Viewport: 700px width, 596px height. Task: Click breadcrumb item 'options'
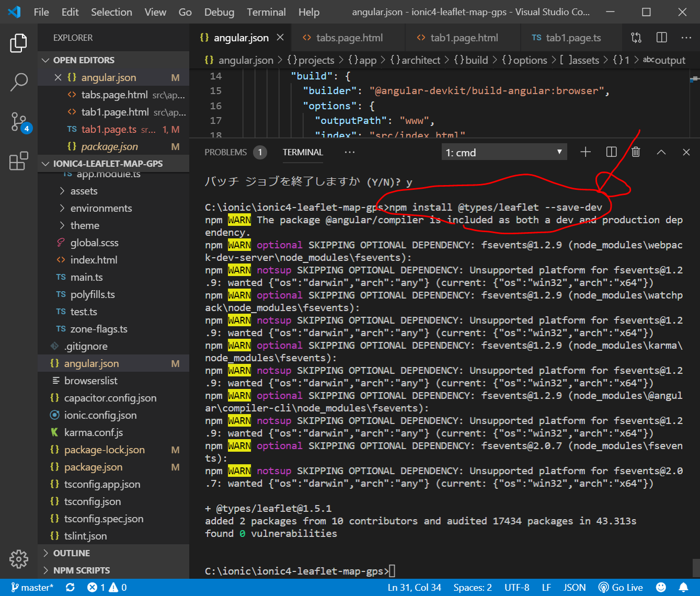click(x=524, y=60)
